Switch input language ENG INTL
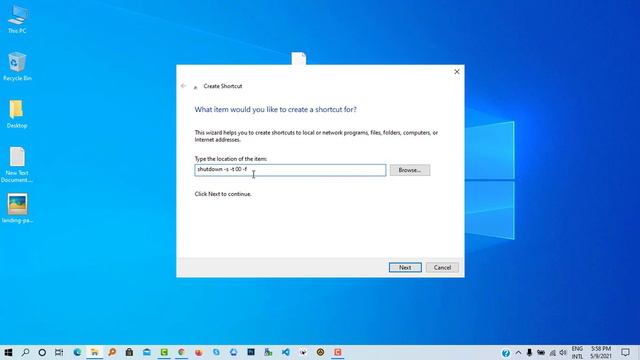The height and width of the screenshot is (360, 640). (577, 353)
